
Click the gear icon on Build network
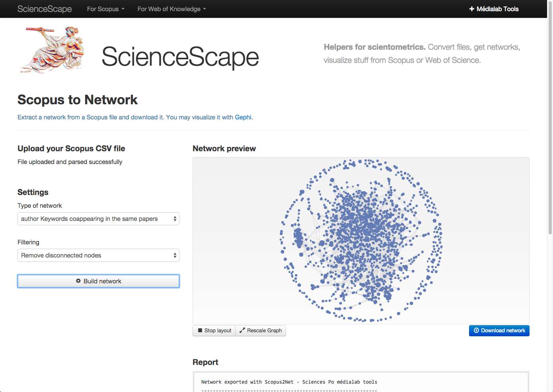pos(78,281)
